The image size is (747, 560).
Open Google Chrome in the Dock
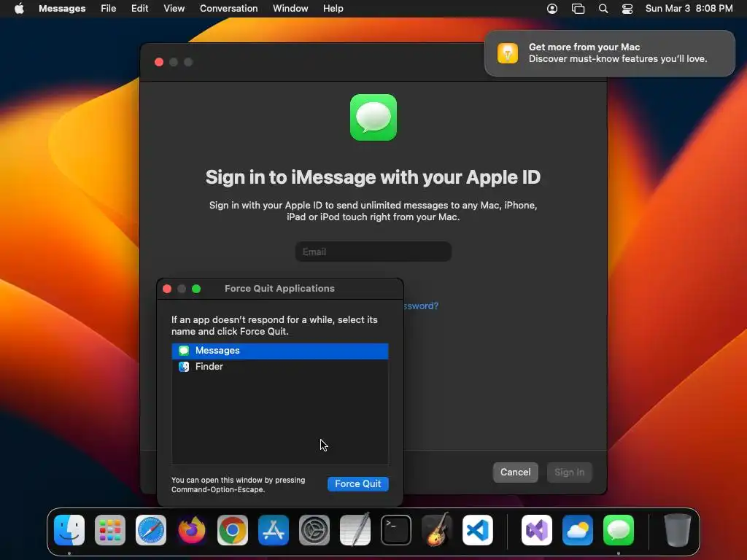pos(233,530)
